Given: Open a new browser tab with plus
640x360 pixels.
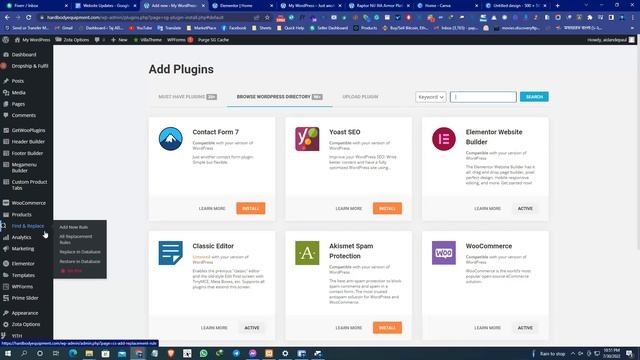Looking at the screenshot, I should tap(558, 6).
